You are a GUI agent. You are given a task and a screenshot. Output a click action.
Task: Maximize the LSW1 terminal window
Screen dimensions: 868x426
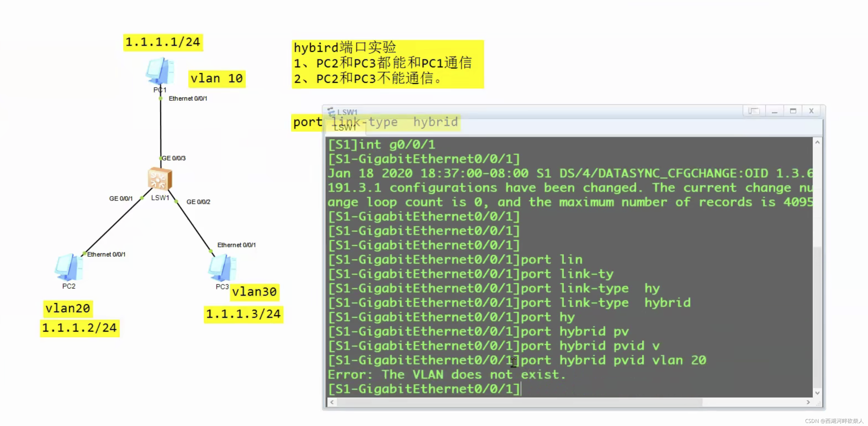coord(793,111)
